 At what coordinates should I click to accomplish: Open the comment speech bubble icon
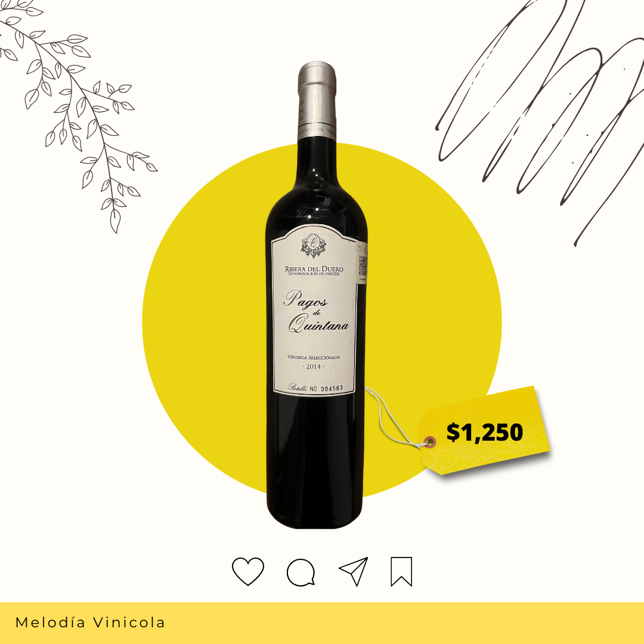pos(301,572)
